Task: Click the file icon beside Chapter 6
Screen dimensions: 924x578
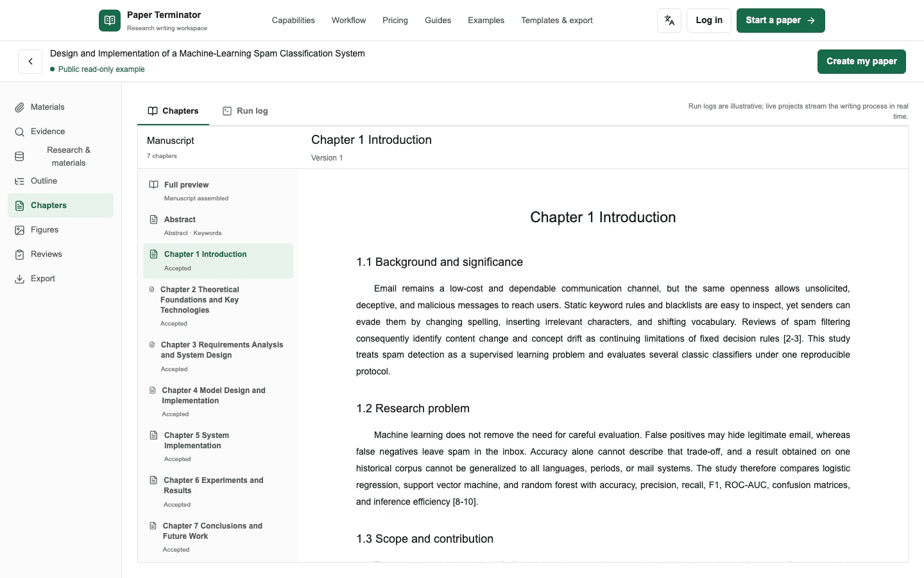Action: coord(153,480)
